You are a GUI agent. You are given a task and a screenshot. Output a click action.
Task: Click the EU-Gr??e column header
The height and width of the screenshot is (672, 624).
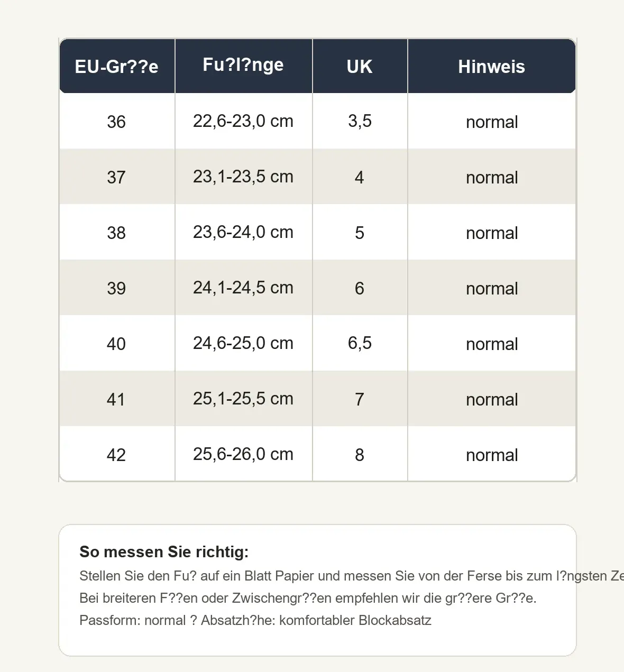tap(117, 66)
